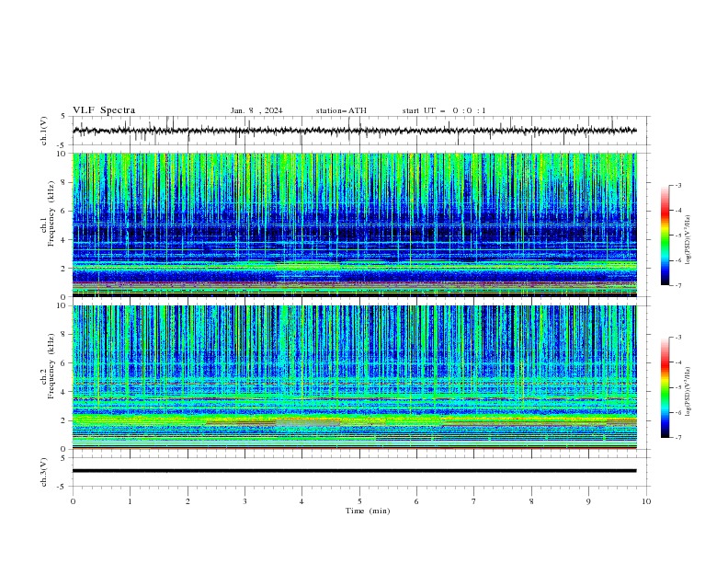Click the 'ch.3(V)' axis label
Image resolution: width=728 pixels, height=563 pixels.
point(44,472)
